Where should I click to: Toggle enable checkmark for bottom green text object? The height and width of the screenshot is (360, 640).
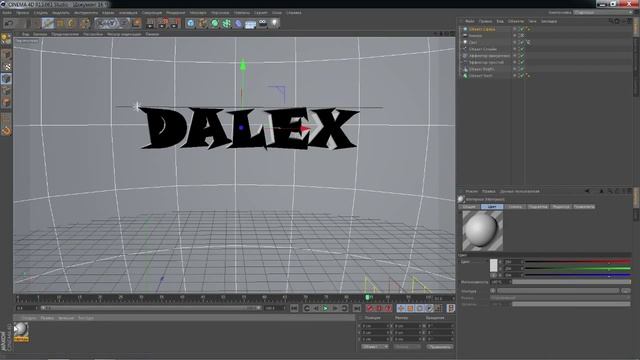522,76
